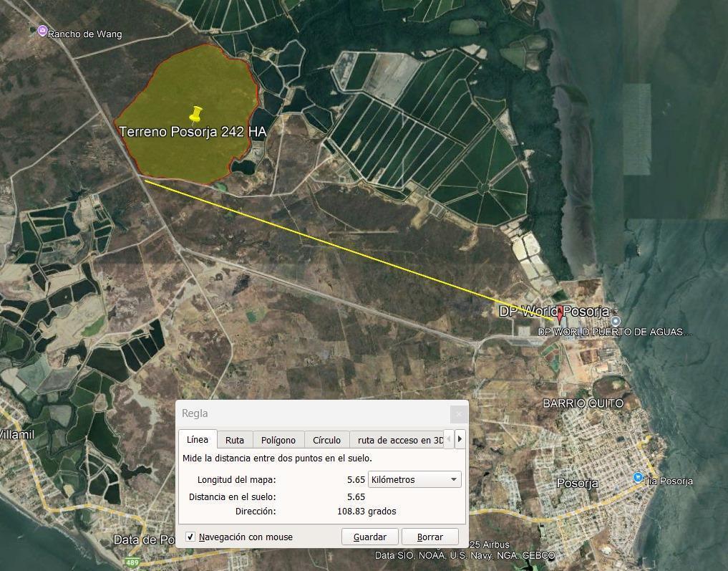Click the Dirección value 108.83 grados

pos(367,511)
